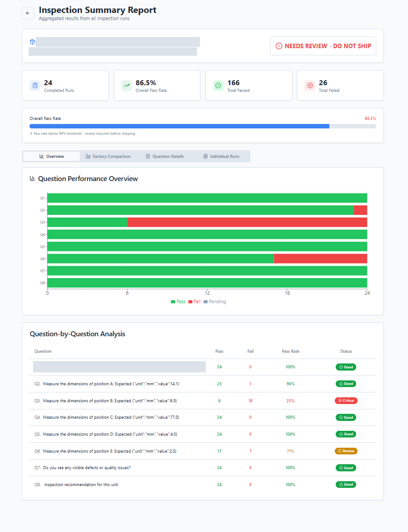The height and width of the screenshot is (532, 408).
Task: Click the trend arrow icon for Overall Pass Rate
Action: pos(127,86)
